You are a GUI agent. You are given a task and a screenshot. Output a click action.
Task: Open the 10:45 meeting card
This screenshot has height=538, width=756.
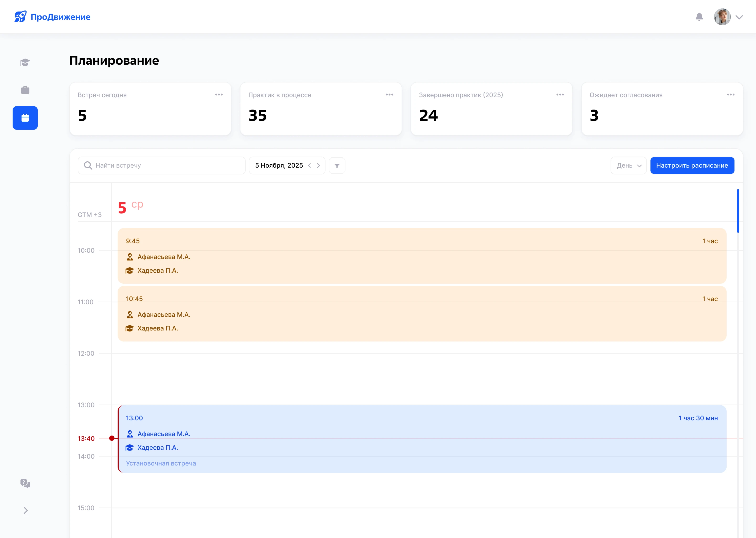tap(422, 314)
